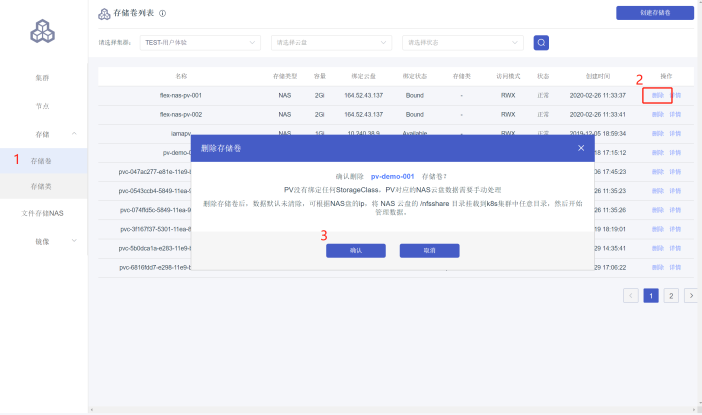Open 集群 in the sidebar
This screenshot has width=702, height=415.
(x=43, y=77)
